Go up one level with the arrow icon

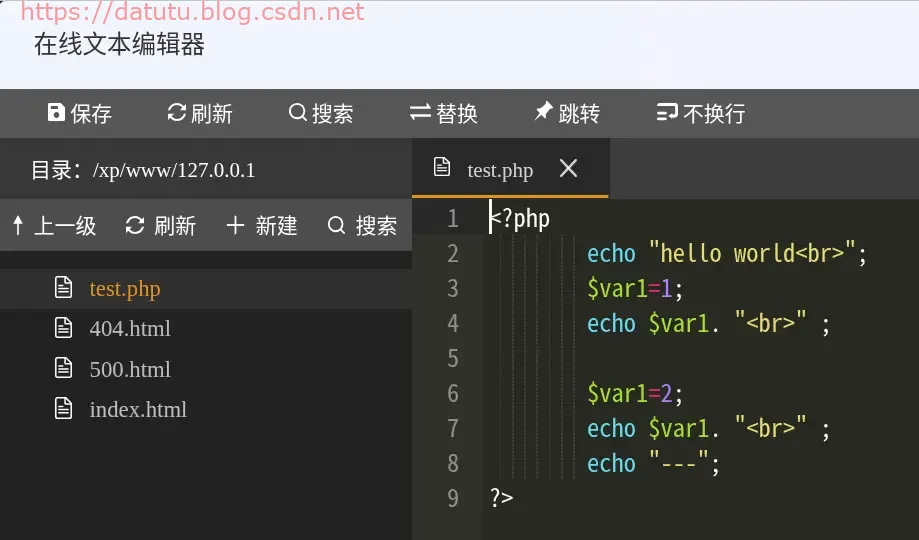(x=18, y=225)
